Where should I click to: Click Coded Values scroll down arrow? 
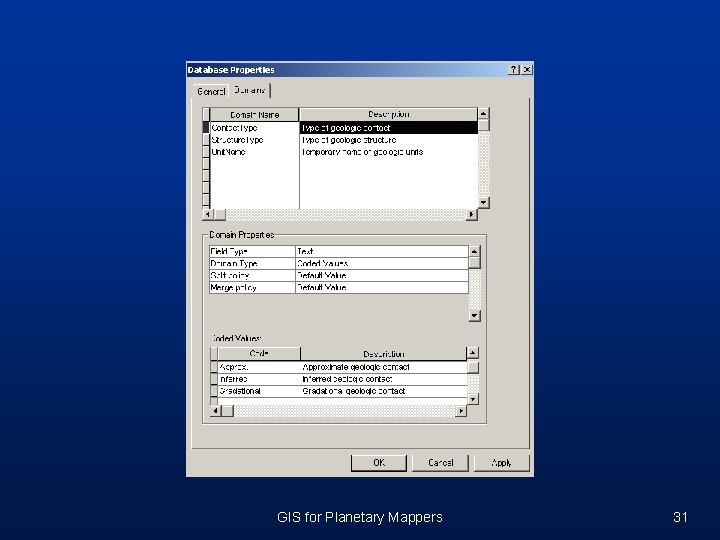[472, 399]
